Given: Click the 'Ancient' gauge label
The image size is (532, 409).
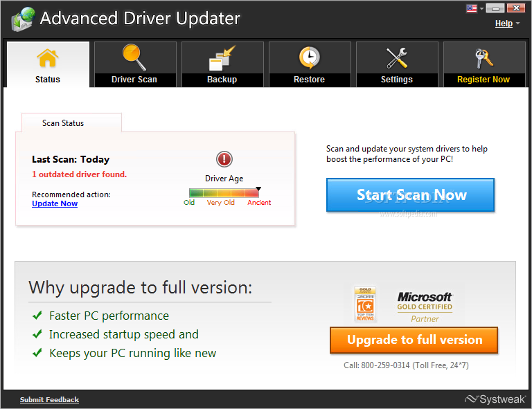Looking at the screenshot, I should (x=259, y=203).
